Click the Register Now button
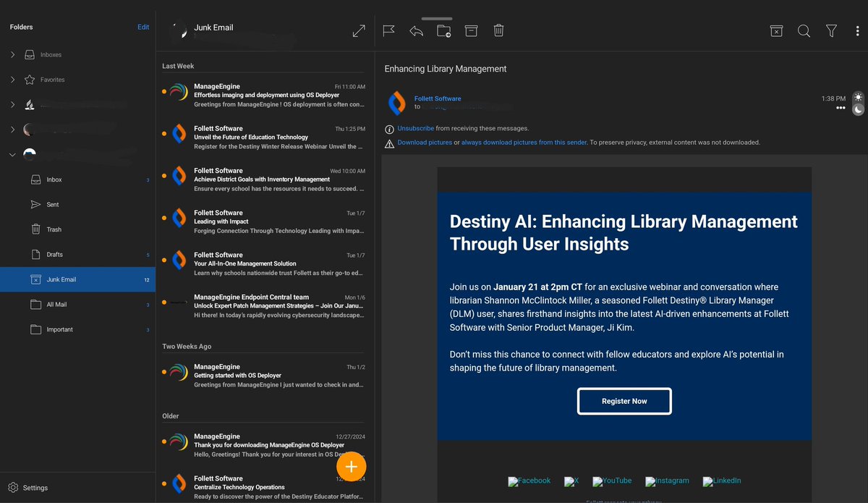Viewport: 868px width, 503px height. click(624, 401)
